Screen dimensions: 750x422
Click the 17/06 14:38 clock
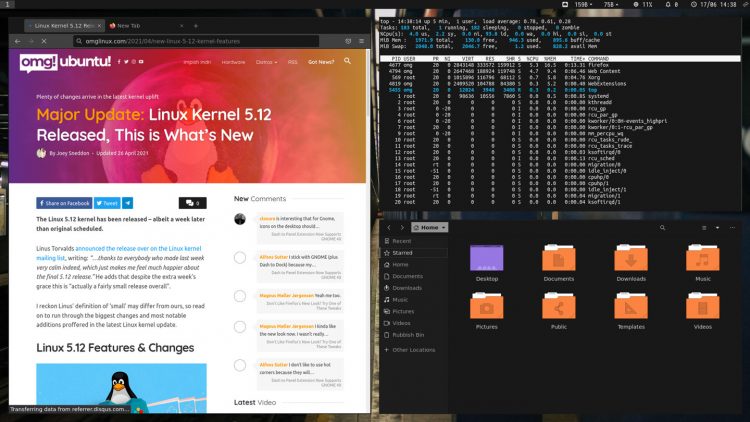[714, 4]
